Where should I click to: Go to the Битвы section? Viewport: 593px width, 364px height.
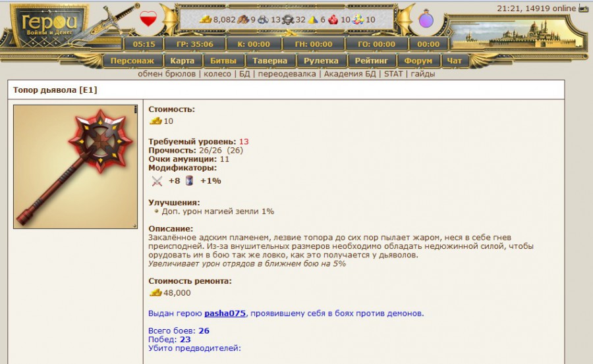pyautogui.click(x=223, y=61)
